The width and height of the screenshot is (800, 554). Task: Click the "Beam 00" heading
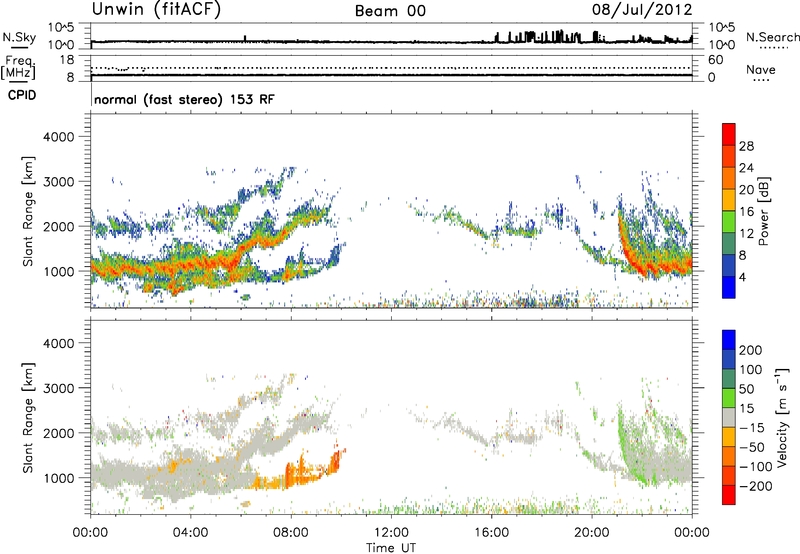pyautogui.click(x=390, y=11)
